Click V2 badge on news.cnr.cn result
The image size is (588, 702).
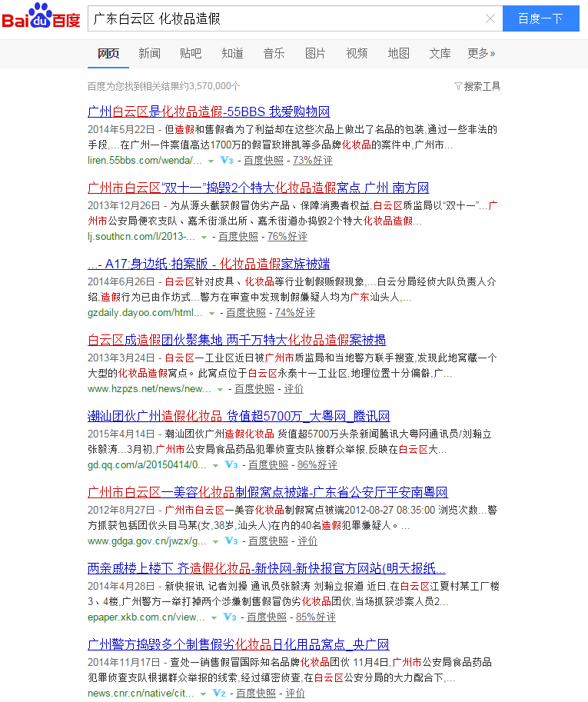coord(219,693)
